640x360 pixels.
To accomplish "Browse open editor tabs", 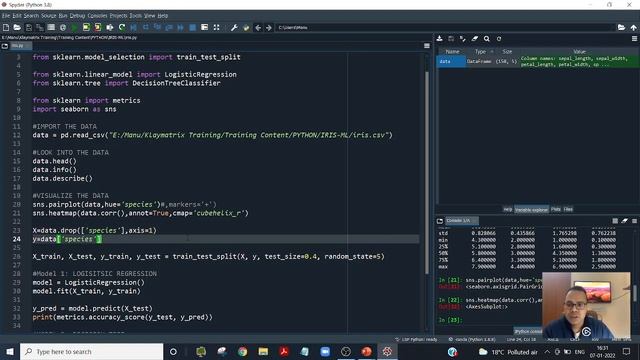I will click(x=5, y=46).
